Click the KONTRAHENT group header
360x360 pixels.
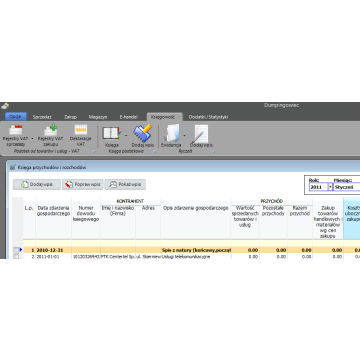point(130,201)
